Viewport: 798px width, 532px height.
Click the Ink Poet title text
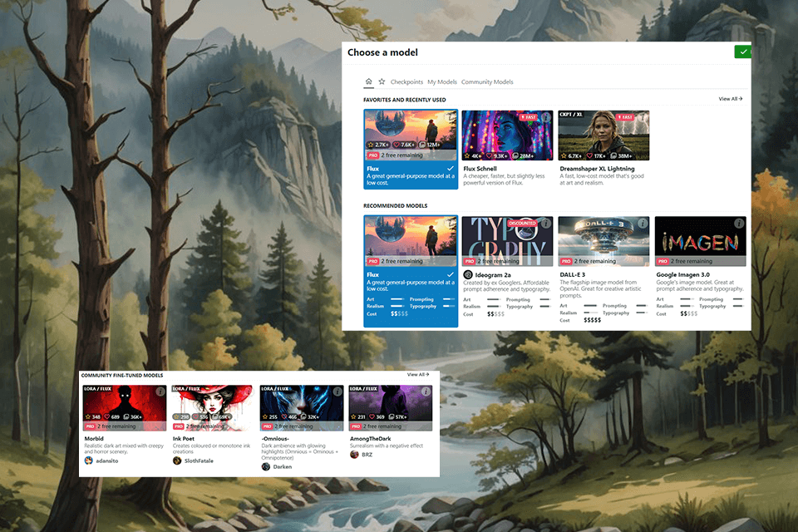point(183,438)
